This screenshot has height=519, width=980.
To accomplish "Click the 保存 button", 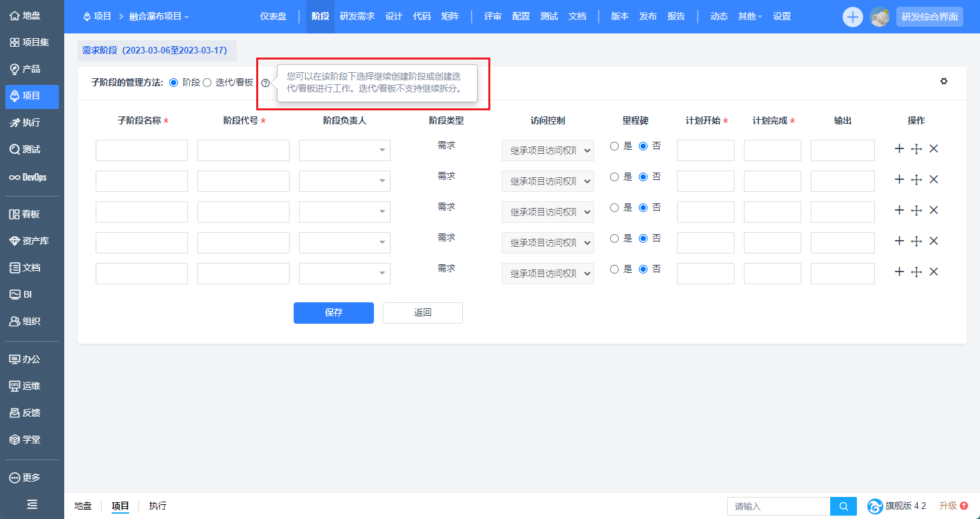I will point(333,313).
